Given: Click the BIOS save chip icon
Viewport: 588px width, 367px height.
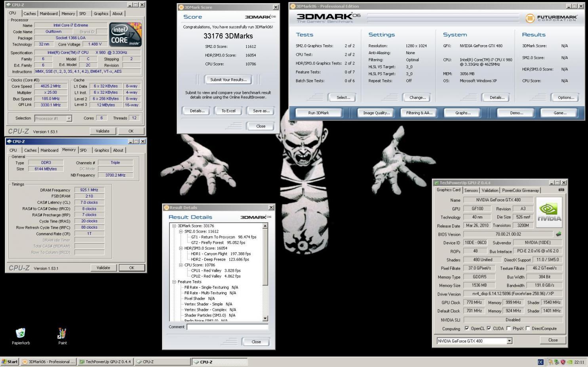Looking at the screenshot, I should (558, 234).
